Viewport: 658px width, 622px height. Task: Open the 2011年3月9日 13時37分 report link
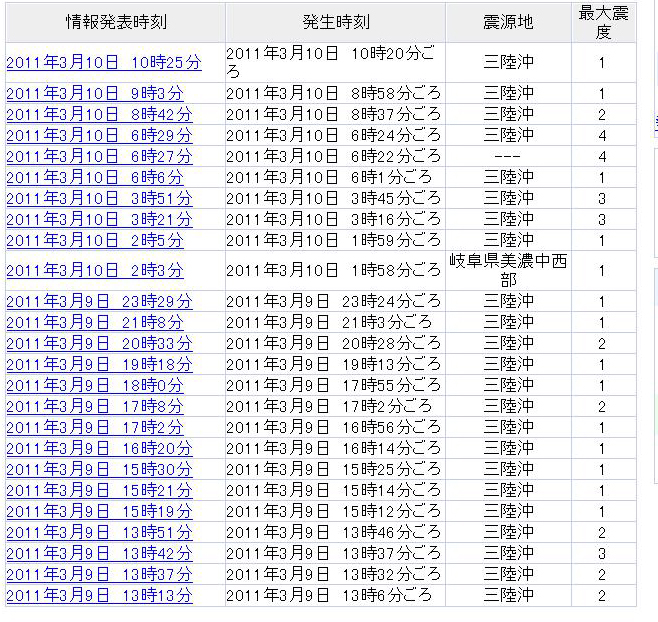pos(99,574)
